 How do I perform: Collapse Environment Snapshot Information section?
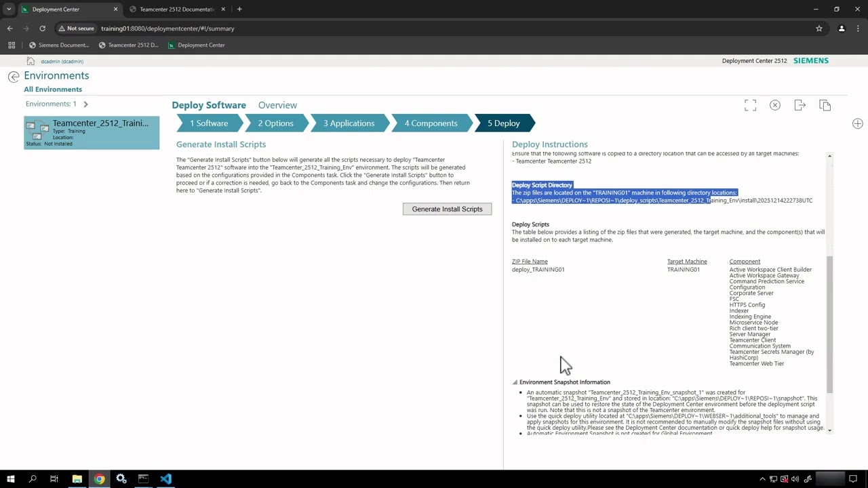click(515, 382)
